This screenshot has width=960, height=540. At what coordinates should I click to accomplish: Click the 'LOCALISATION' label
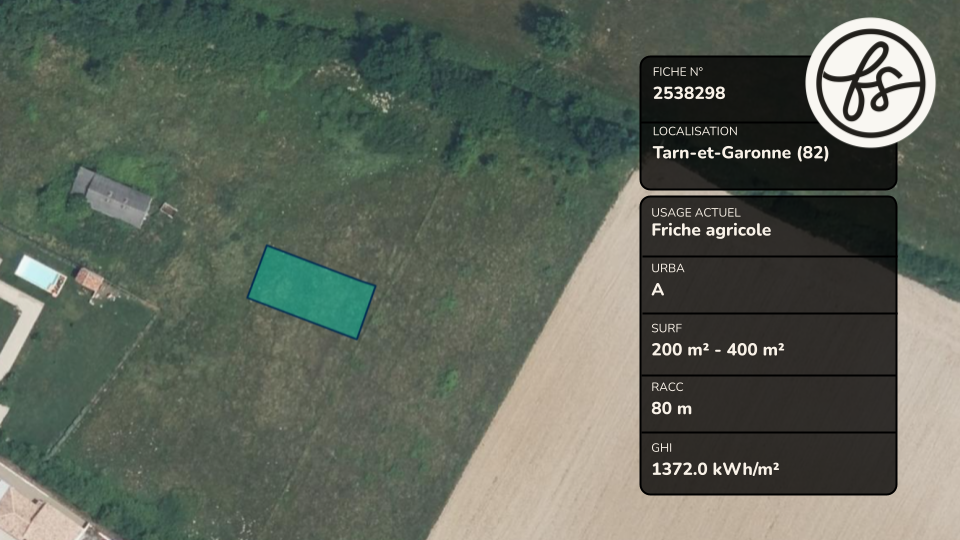tap(695, 131)
